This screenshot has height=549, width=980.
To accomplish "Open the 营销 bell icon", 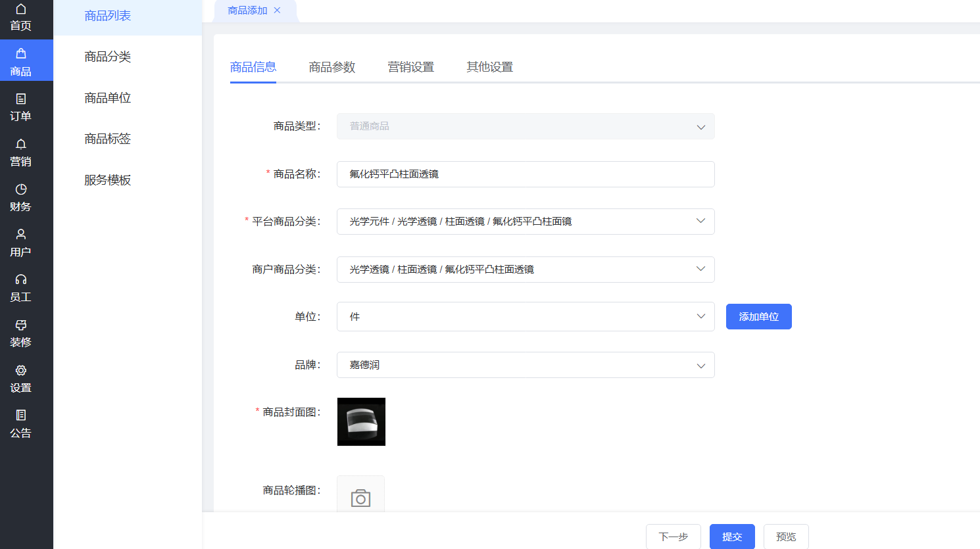I will [20, 144].
